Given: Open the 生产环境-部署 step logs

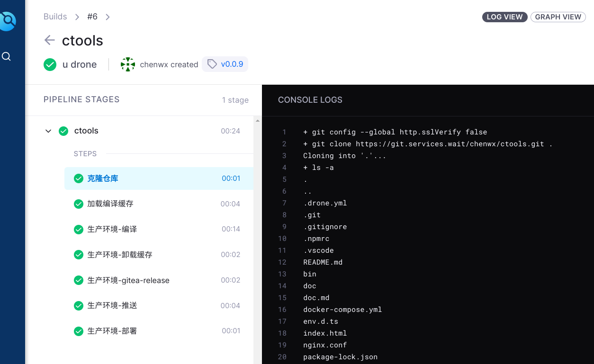Looking at the screenshot, I should pos(112,331).
